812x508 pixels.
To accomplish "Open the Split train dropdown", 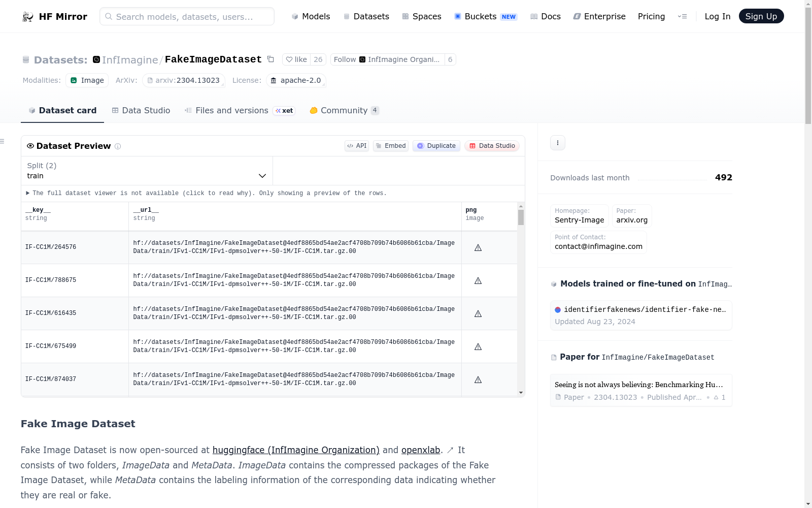I will tap(147, 171).
